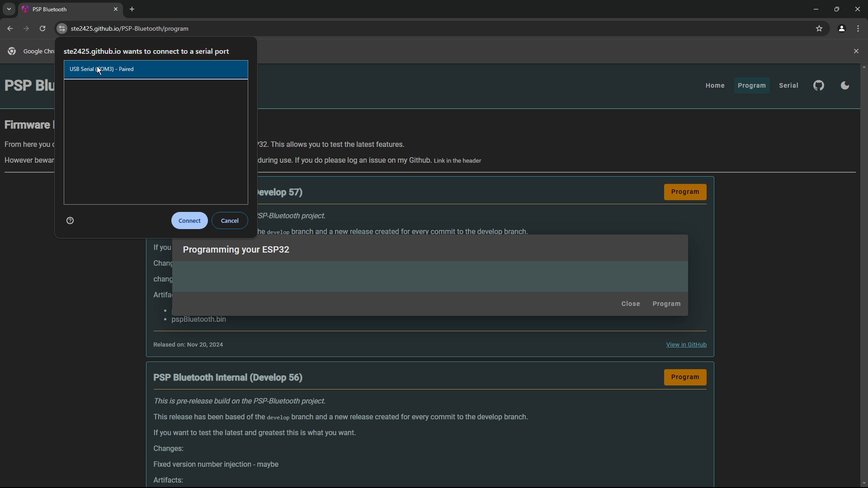
Task: Click the site information icon in address bar
Action: click(x=62, y=28)
